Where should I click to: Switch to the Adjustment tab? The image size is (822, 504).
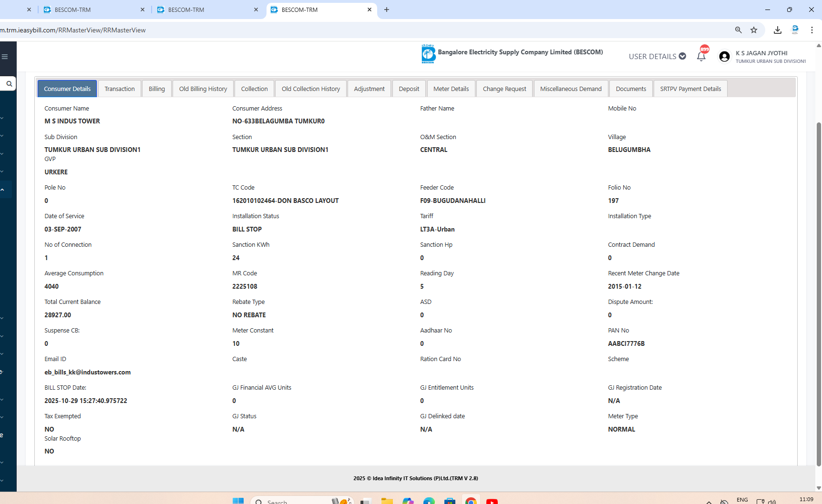click(370, 89)
